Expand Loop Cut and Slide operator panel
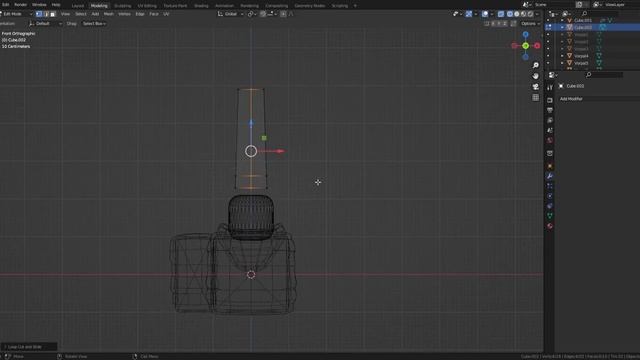This screenshot has width=640, height=360. pyautogui.click(x=29, y=347)
